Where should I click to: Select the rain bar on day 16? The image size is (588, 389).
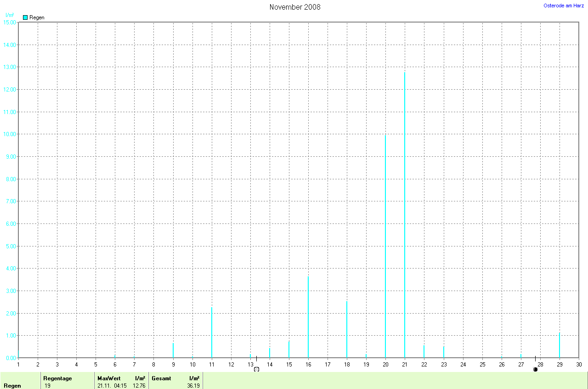pos(308,317)
